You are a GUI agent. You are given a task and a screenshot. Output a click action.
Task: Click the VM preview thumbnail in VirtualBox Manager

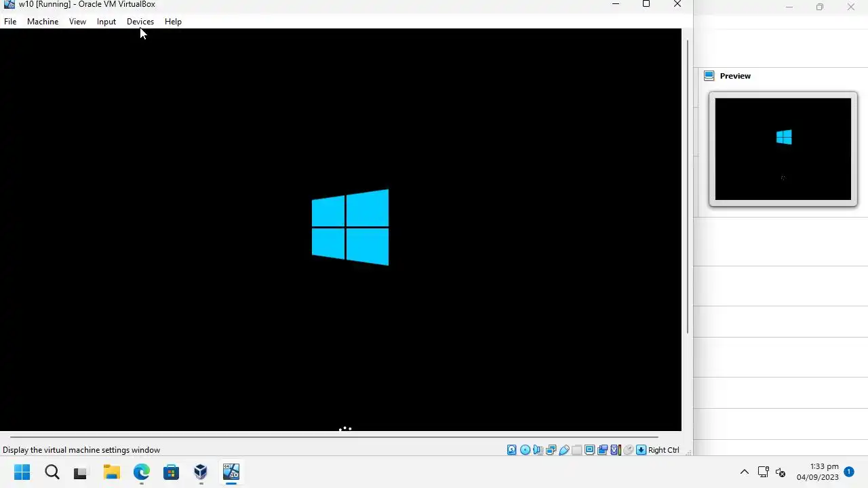pyautogui.click(x=783, y=149)
